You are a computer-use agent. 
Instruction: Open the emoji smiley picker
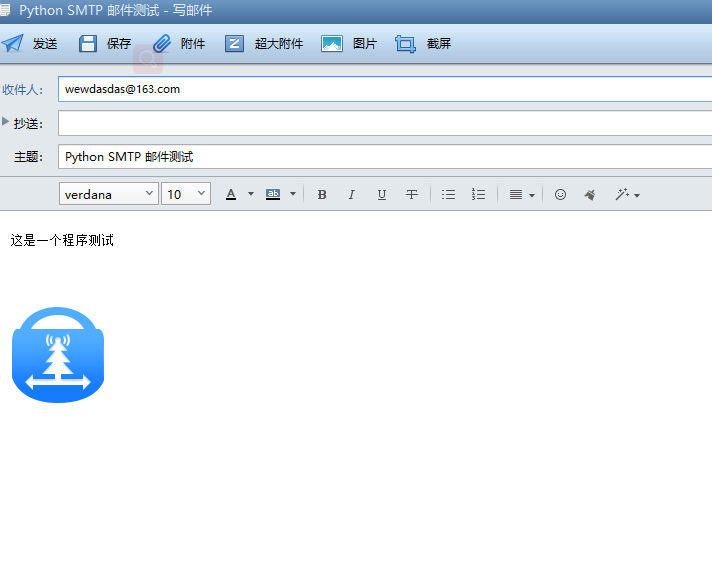(x=560, y=195)
